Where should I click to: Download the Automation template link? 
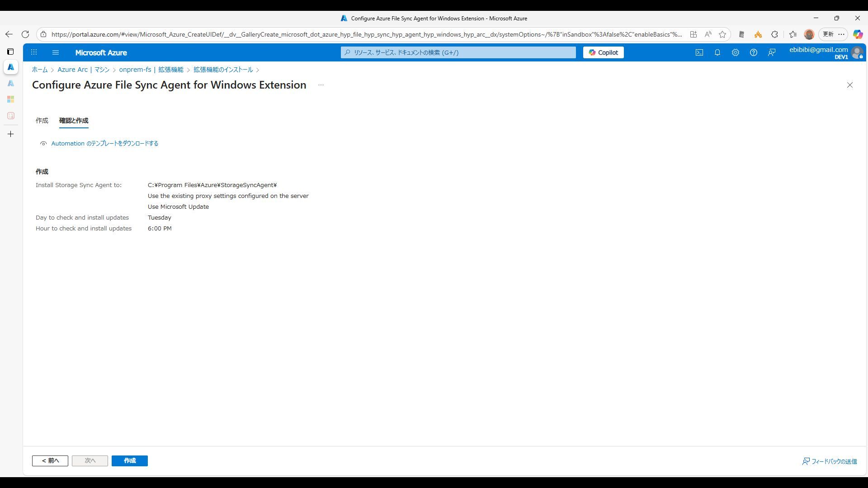pyautogui.click(x=104, y=144)
